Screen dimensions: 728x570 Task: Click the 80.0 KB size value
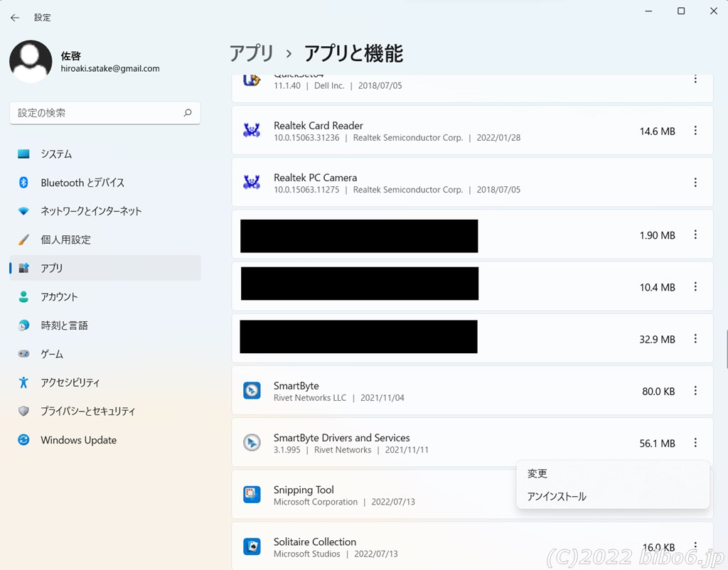click(658, 392)
